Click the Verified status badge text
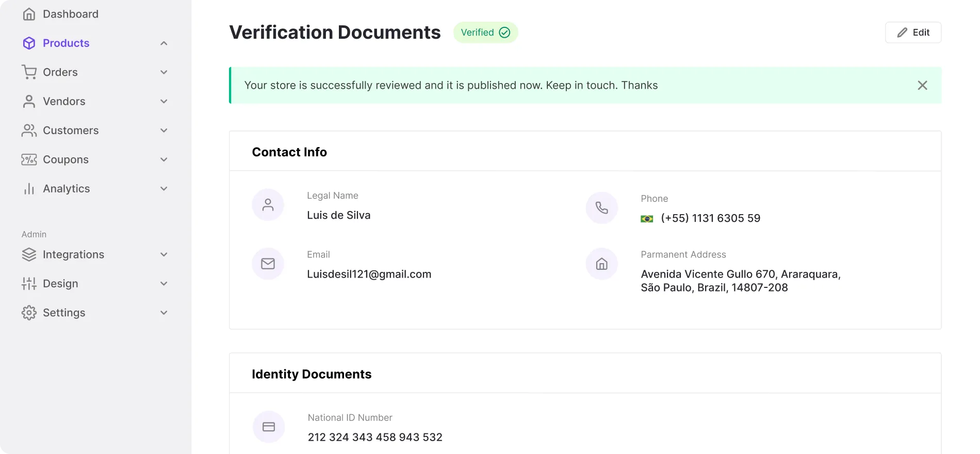The width and height of the screenshot is (980, 454). click(477, 33)
